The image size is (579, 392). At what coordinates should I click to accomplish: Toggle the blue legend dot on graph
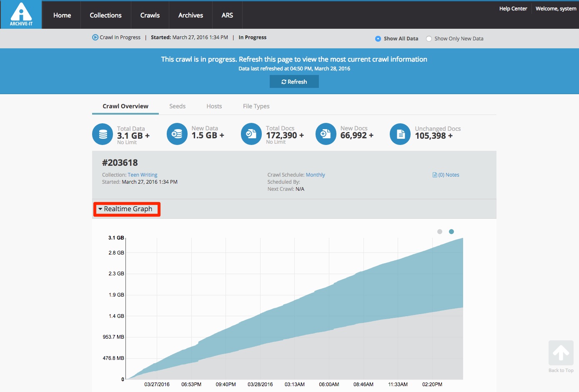(451, 232)
